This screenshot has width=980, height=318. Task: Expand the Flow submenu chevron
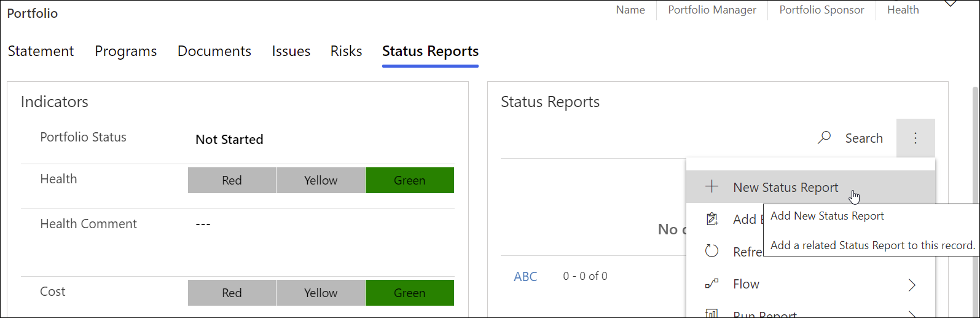(x=912, y=284)
